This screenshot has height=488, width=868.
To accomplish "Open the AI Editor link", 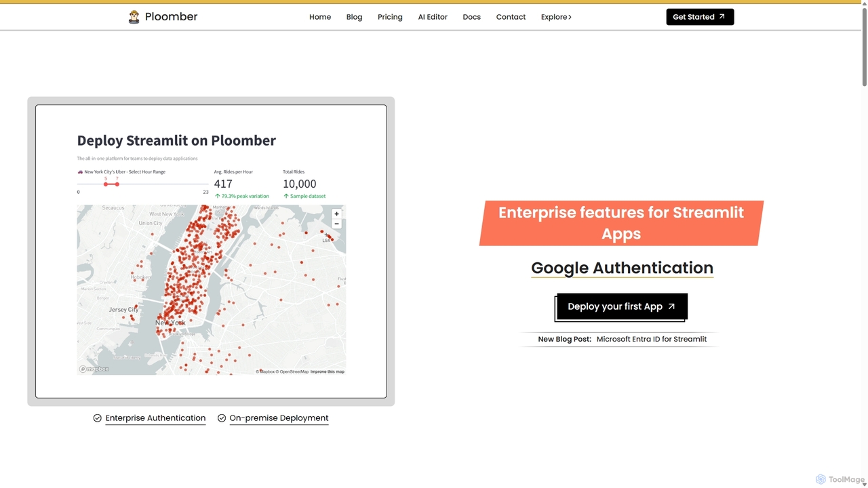I will tap(433, 17).
